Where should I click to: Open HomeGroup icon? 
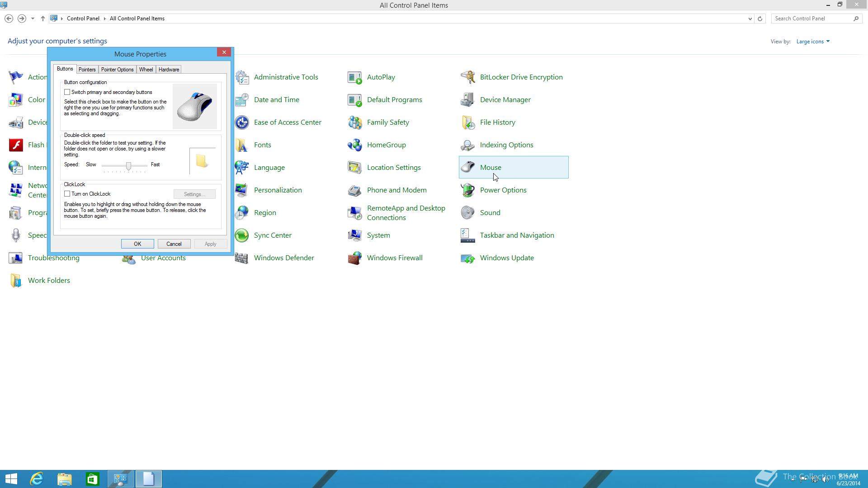355,145
